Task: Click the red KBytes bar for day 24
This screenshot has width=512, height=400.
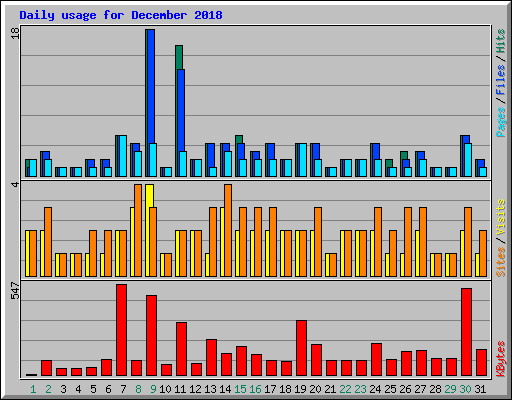Action: point(376,360)
